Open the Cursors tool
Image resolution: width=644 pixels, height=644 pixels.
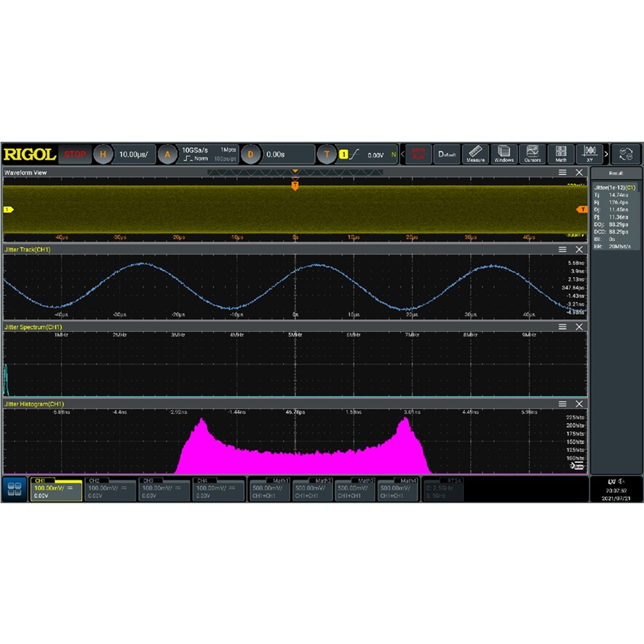click(x=532, y=154)
